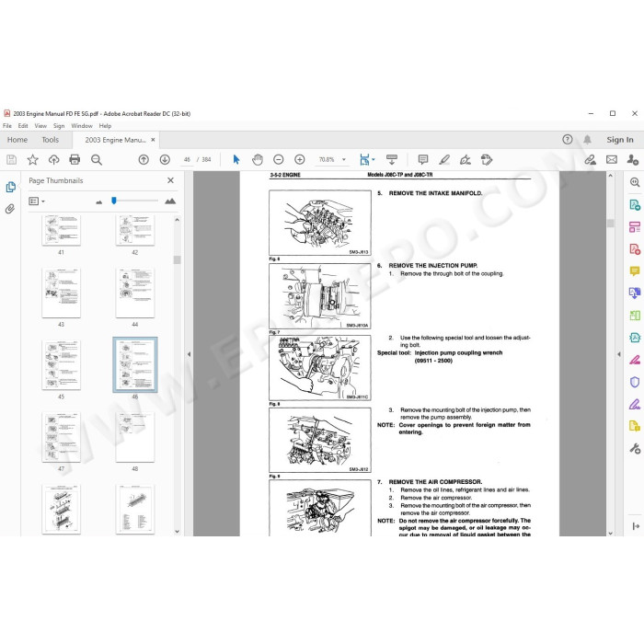
Task: Select the 2003 Engine Manu... document tab
Action: [115, 140]
